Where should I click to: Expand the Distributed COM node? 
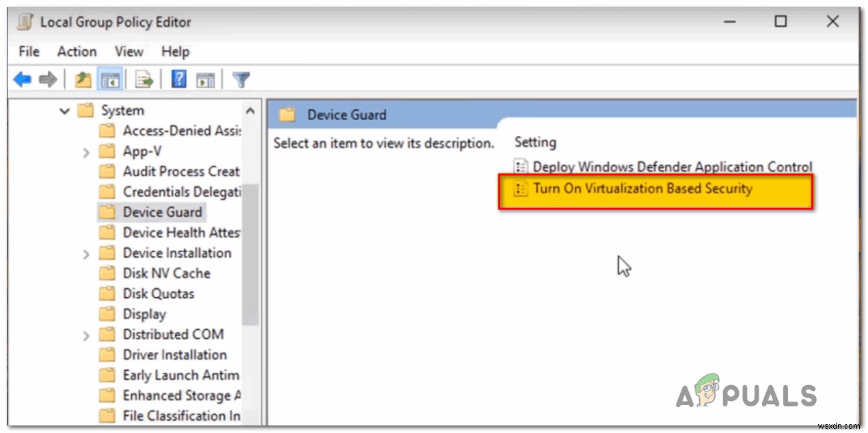click(86, 335)
